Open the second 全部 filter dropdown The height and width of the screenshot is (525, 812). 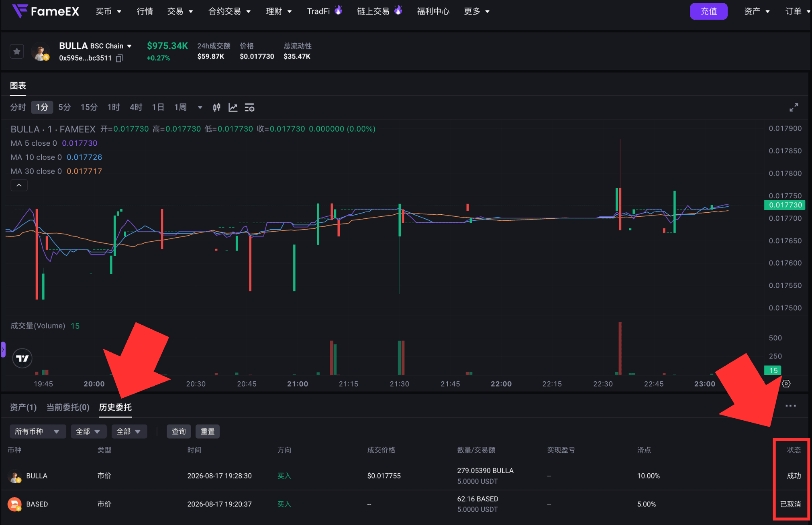coord(129,431)
